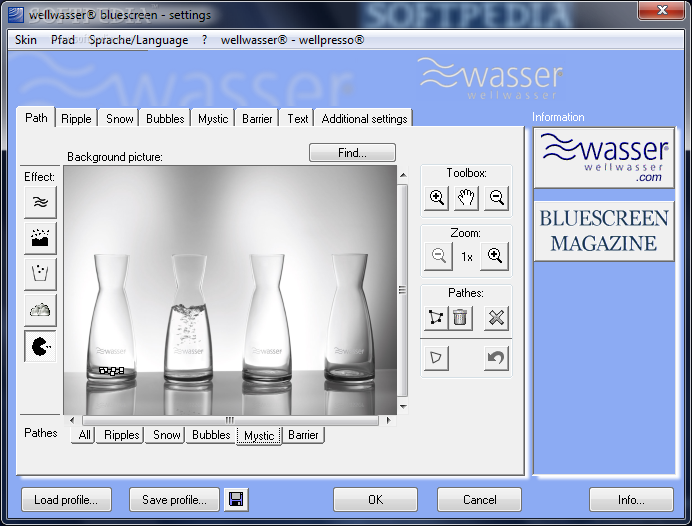Quick-save profile with floppy disk icon

pos(236,500)
